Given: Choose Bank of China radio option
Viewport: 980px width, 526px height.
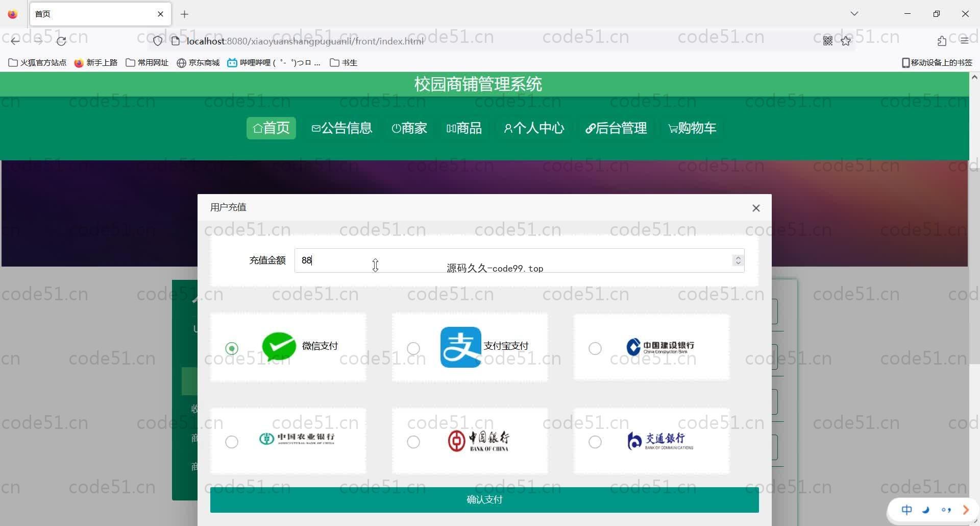Looking at the screenshot, I should pyautogui.click(x=413, y=442).
